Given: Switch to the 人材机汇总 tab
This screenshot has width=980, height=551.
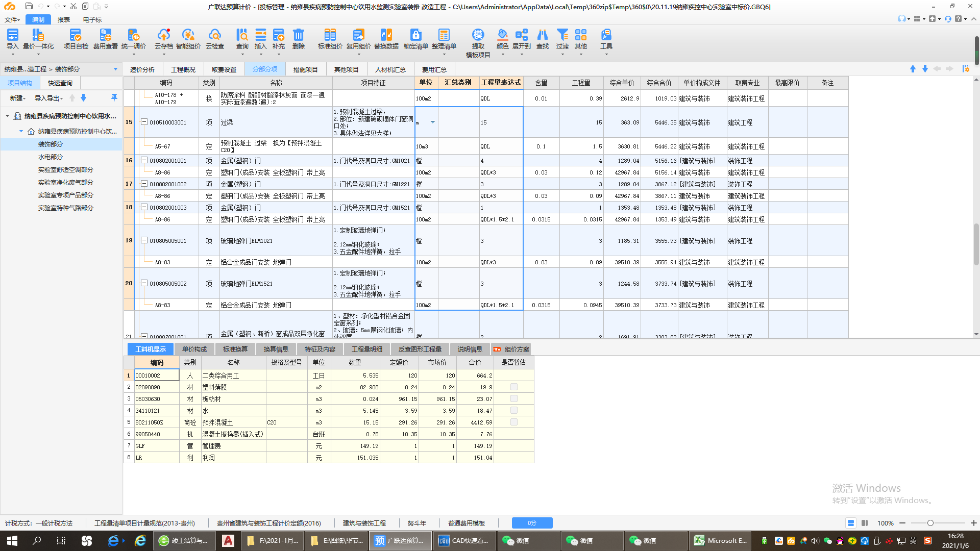Looking at the screenshot, I should pyautogui.click(x=390, y=69).
